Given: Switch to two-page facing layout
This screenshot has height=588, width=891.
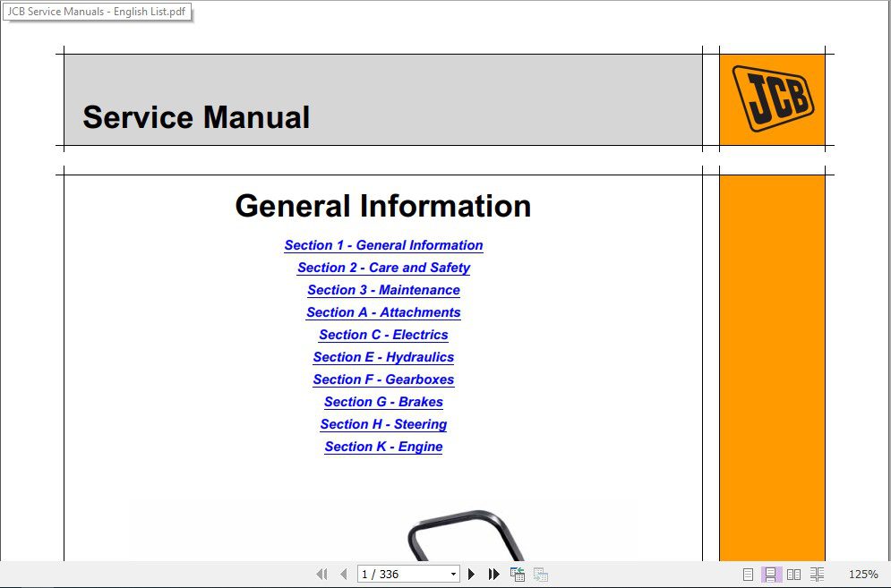Looking at the screenshot, I should pos(793,575).
